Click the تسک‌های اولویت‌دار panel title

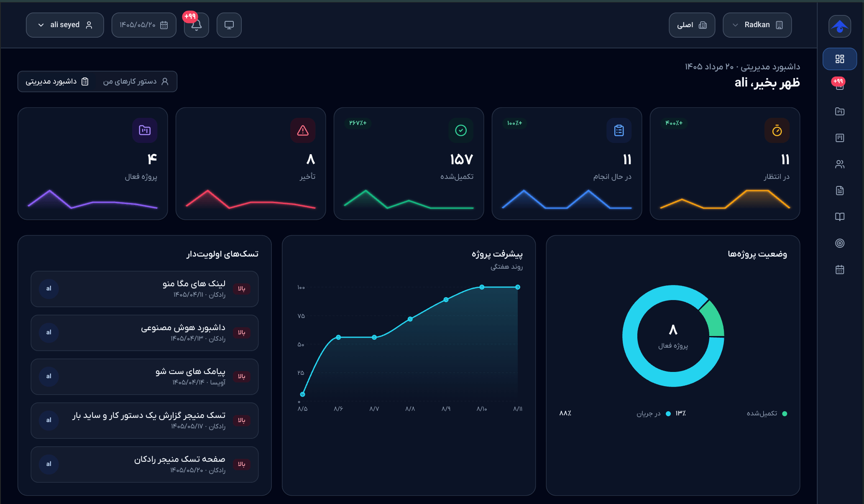[x=222, y=254]
